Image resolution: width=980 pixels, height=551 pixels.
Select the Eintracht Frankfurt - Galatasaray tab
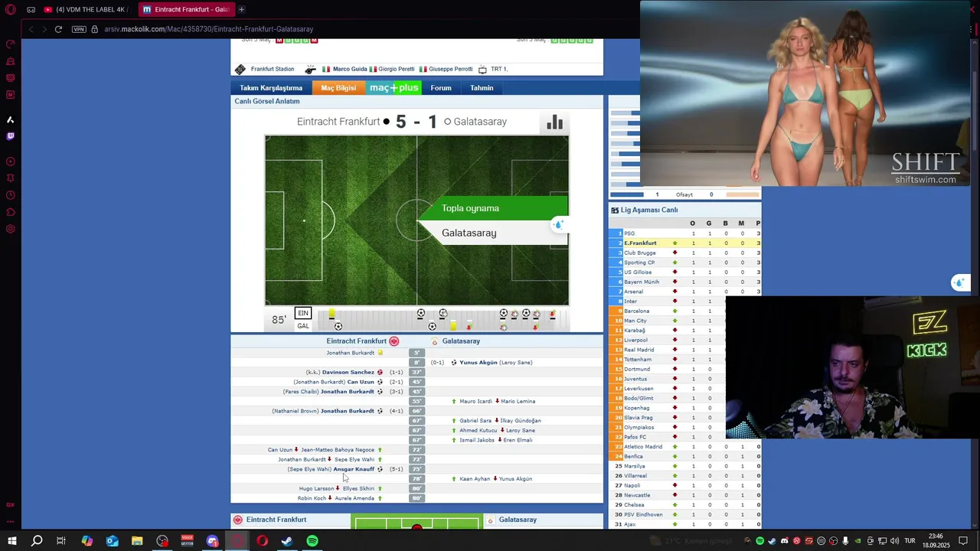coord(186,9)
